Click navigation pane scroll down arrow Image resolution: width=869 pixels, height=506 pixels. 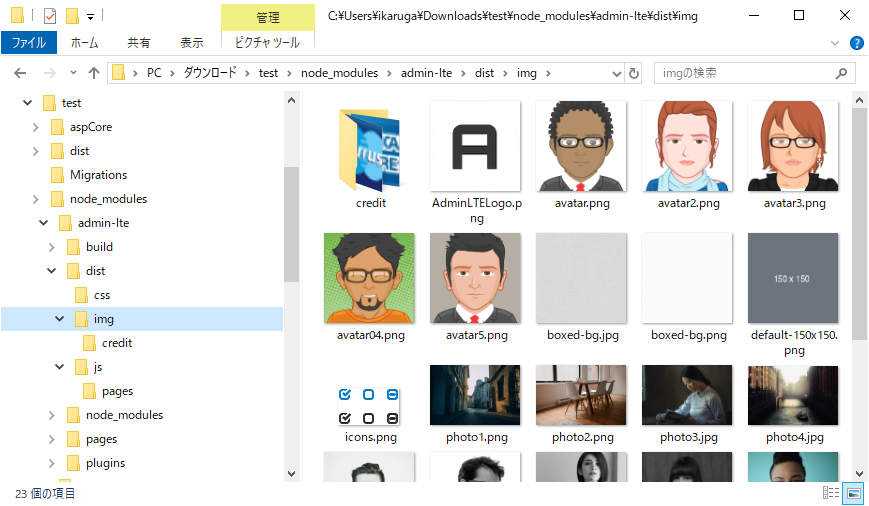click(292, 474)
